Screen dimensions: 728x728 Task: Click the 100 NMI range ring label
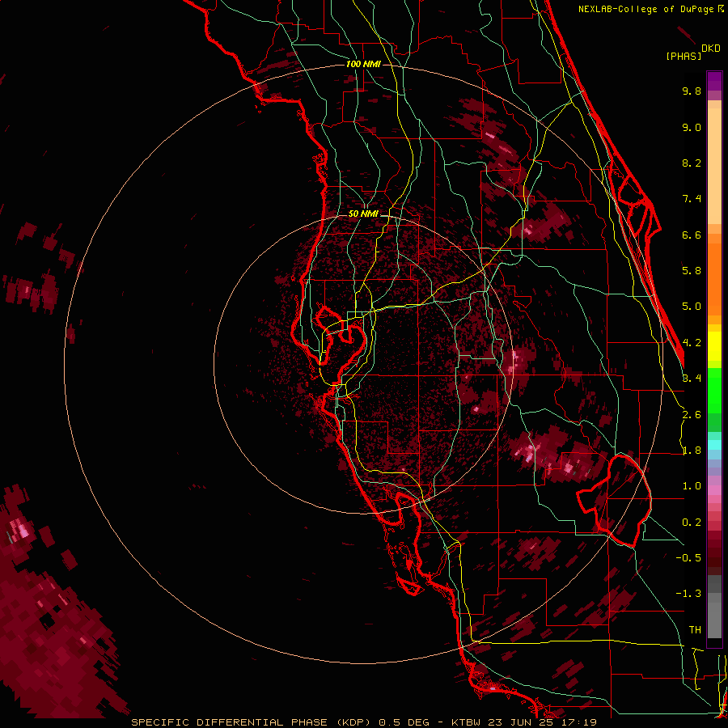(x=363, y=64)
